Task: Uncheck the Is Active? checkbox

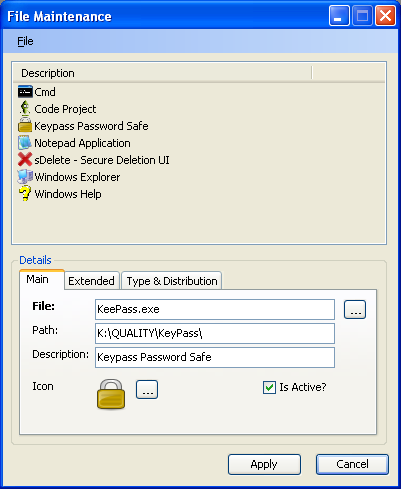Action: pyautogui.click(x=269, y=388)
